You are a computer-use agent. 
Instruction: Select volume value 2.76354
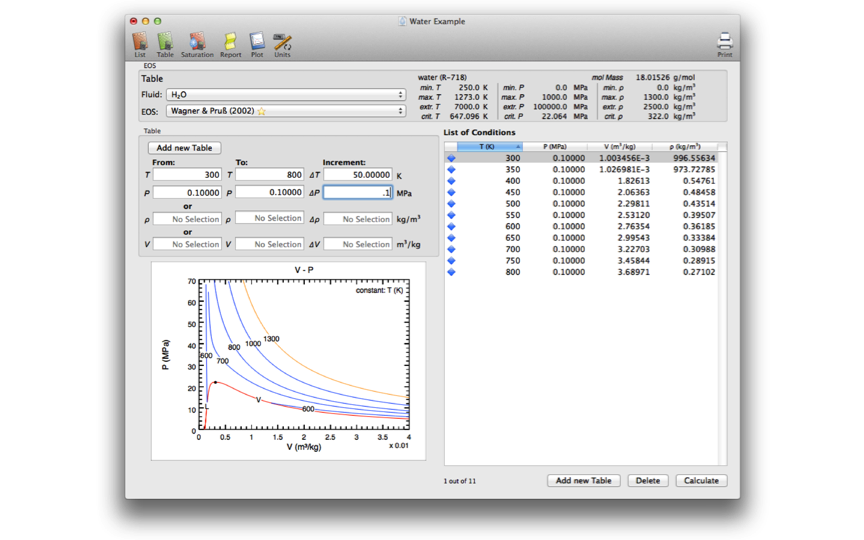634,226
